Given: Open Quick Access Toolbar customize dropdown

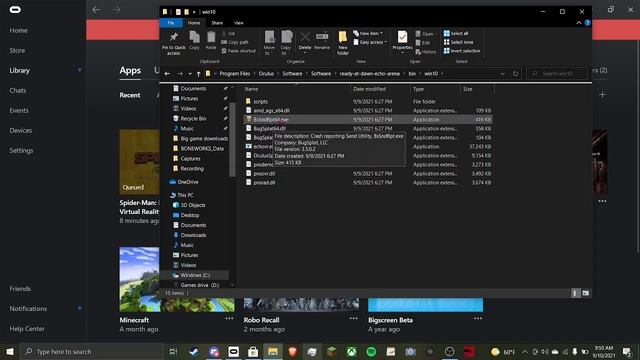Looking at the screenshot, I should click(x=194, y=12).
